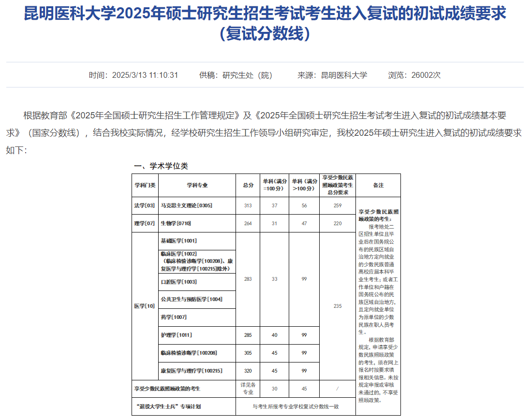Click the 45 score in minority policy row
Viewport: 532px width, 420px height.
[x=304, y=389]
